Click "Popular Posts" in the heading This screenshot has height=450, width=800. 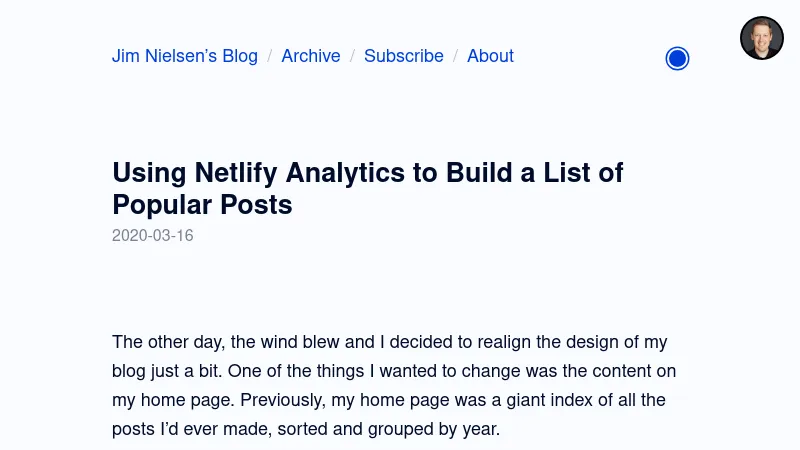pyautogui.click(x=202, y=205)
